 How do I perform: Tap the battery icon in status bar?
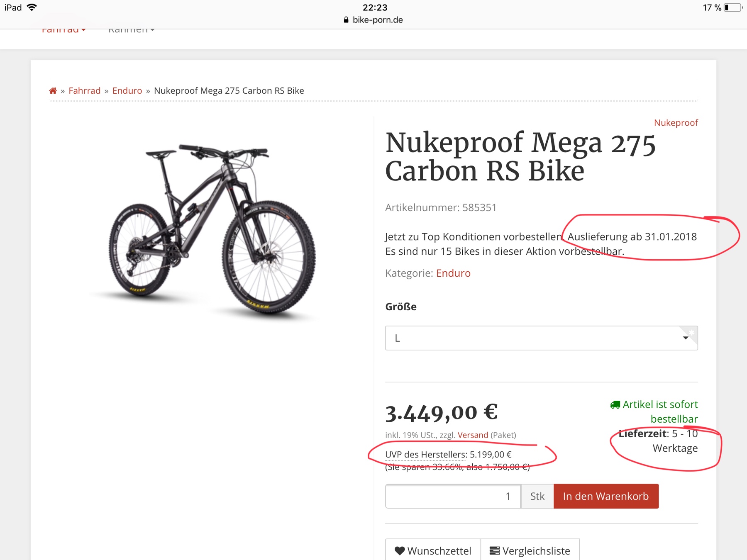click(x=732, y=7)
